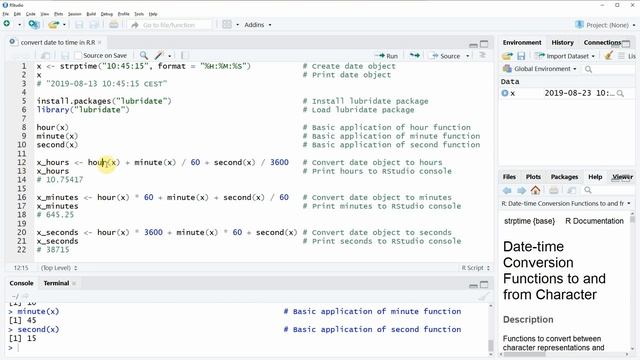Viewport: 640px width, 360px height.
Task: Click the Source button
Action: (x=446, y=56)
